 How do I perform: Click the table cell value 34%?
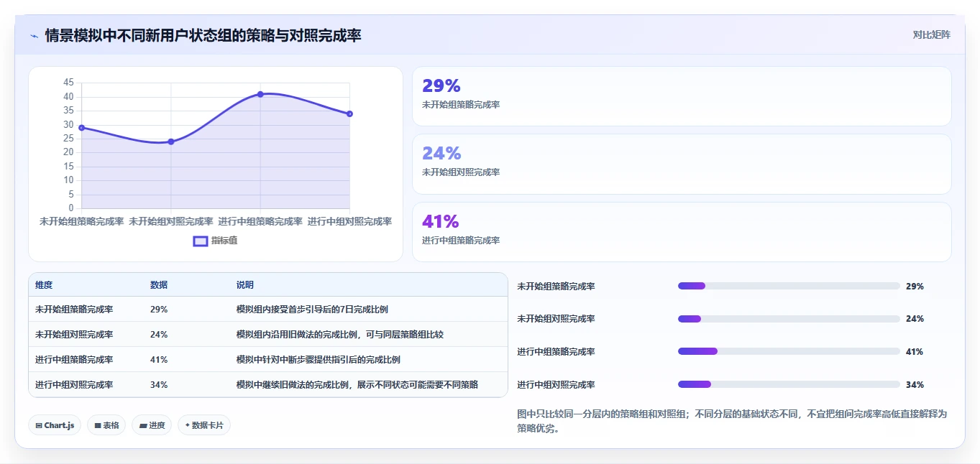[x=159, y=385]
